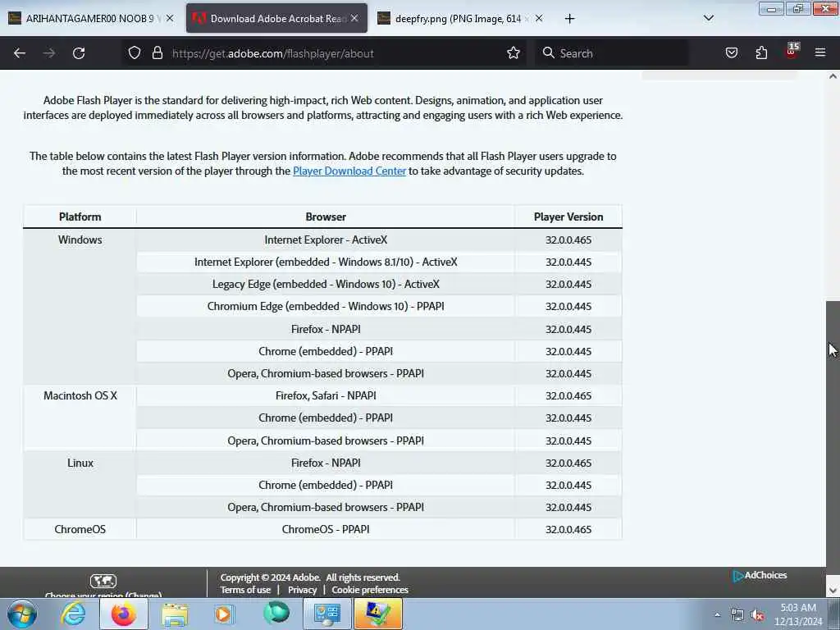
Task: Show site security padlock info
Action: point(157,53)
